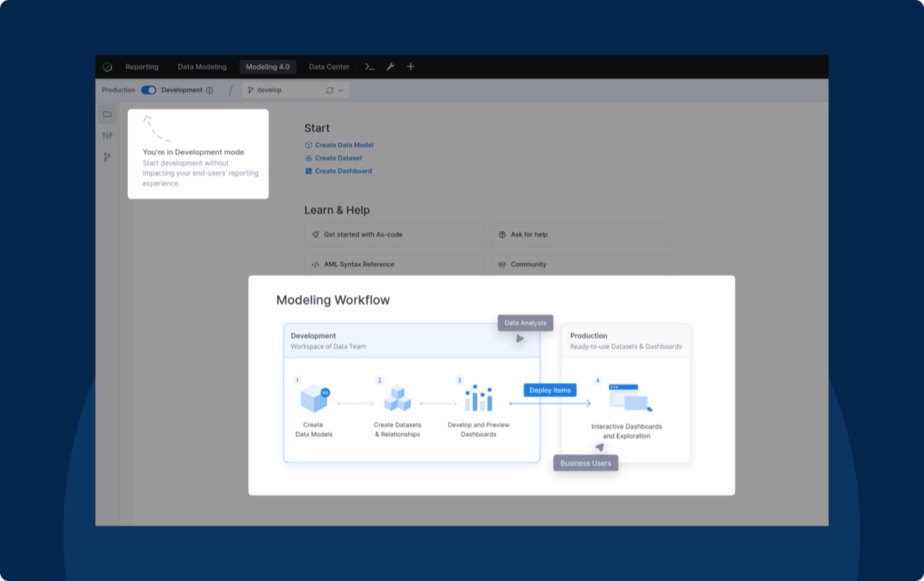The width and height of the screenshot is (924, 581).
Task: Click the cube icon beside Create Data Model
Action: [x=309, y=145]
